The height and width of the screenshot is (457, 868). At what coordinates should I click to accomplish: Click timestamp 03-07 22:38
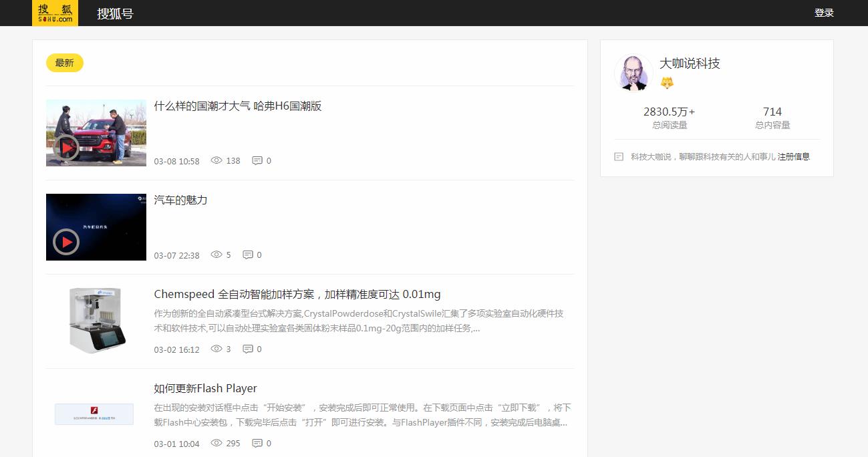pos(176,255)
